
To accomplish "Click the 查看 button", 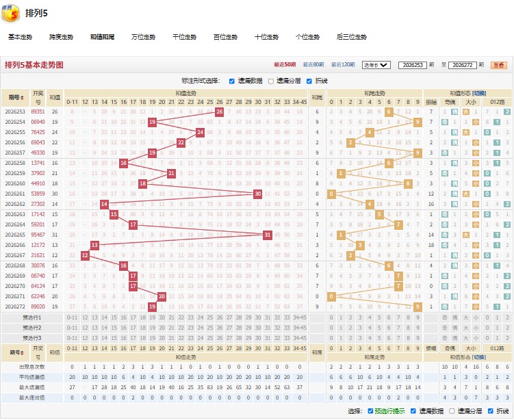I will coord(499,65).
